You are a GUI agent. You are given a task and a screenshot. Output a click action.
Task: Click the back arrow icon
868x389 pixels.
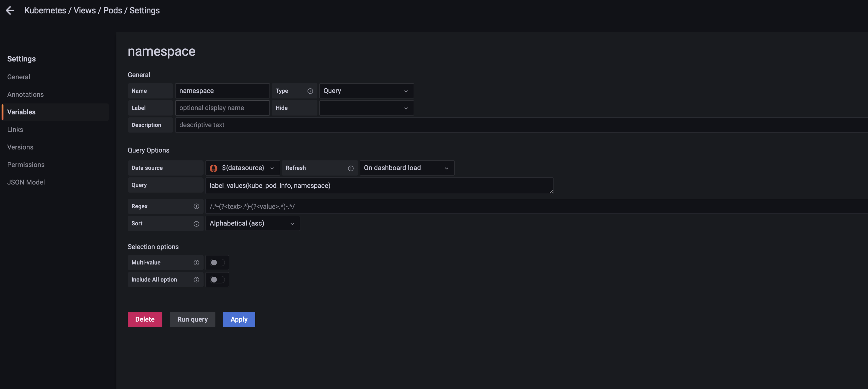pos(10,10)
